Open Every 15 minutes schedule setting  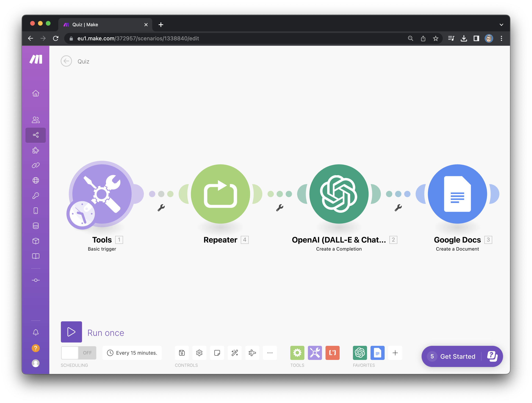132,353
